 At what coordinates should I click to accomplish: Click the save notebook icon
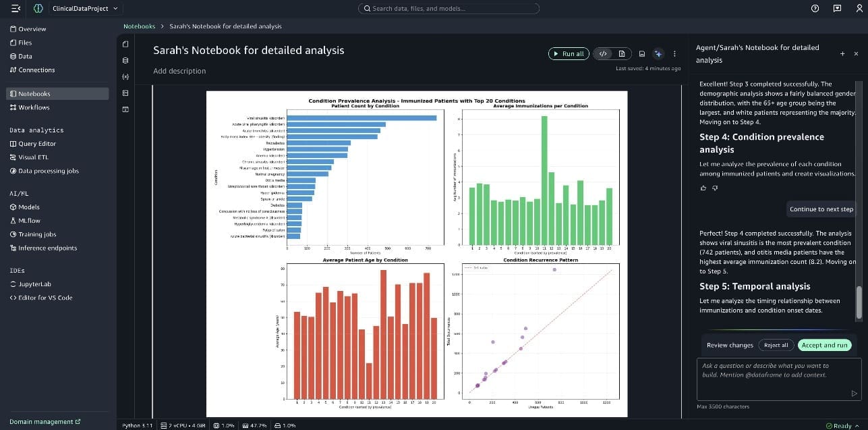[641, 54]
